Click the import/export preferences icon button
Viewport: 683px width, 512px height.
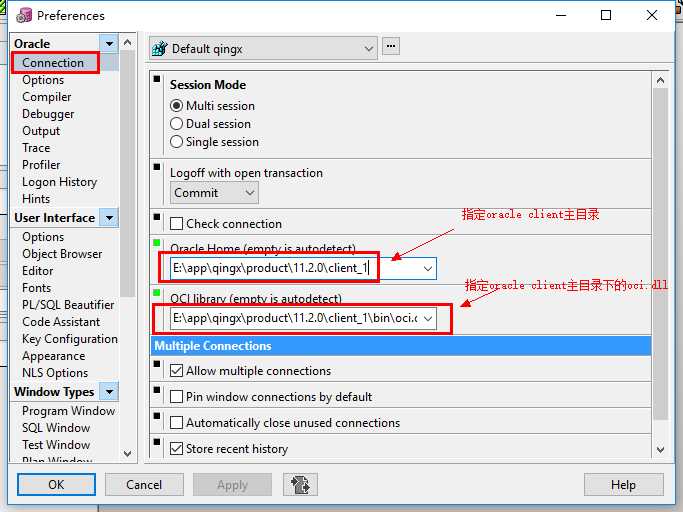click(300, 485)
